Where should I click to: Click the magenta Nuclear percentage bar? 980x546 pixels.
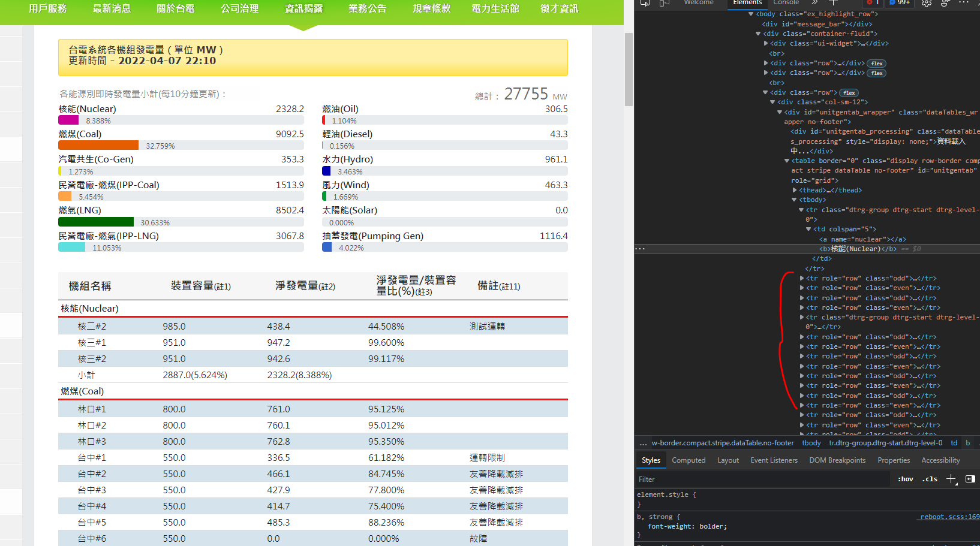point(68,120)
